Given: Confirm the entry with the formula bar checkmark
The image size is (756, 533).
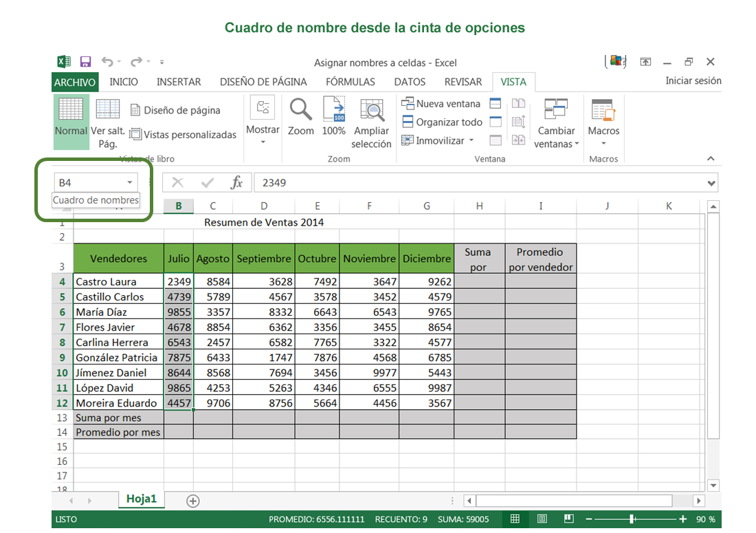Looking at the screenshot, I should coord(208,182).
